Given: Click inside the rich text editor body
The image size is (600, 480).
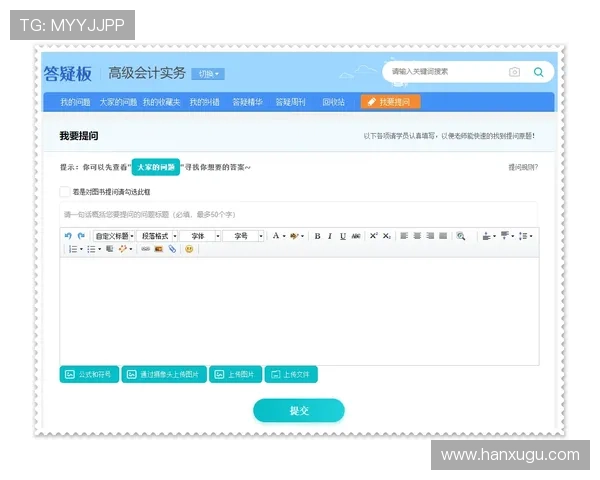Looking at the screenshot, I should tap(299, 311).
